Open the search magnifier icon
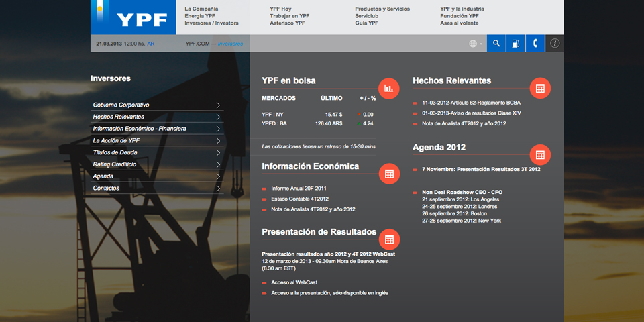This screenshot has height=322, width=644. 496,43
